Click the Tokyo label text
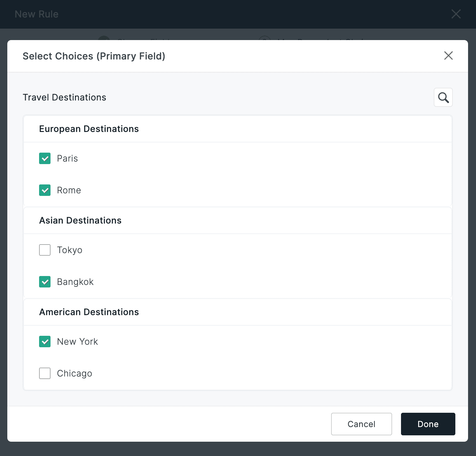This screenshot has height=456, width=476. (70, 250)
